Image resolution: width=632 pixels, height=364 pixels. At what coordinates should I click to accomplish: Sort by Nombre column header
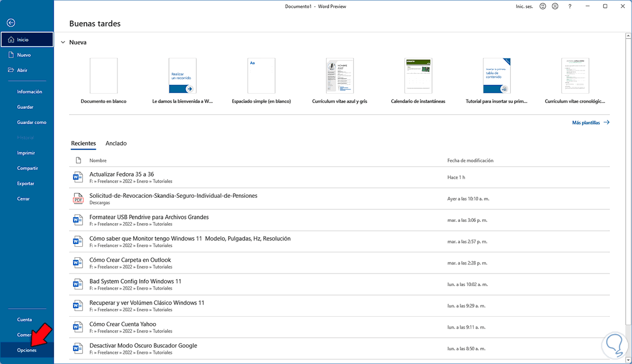(98, 160)
